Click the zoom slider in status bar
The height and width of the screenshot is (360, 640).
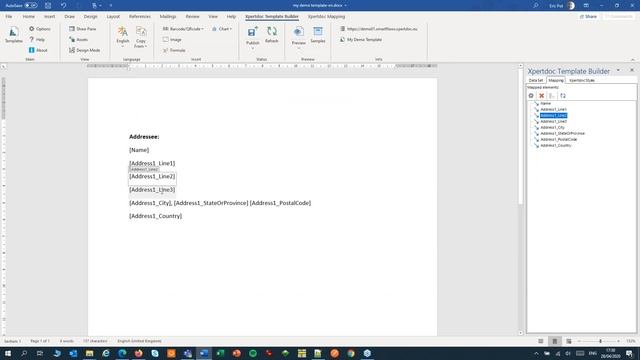600,341
